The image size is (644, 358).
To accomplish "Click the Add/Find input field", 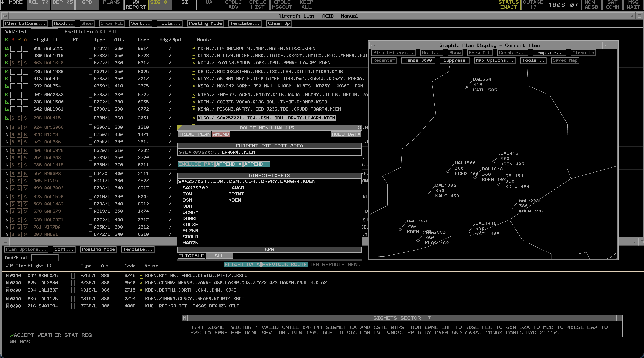I will coord(44,31).
